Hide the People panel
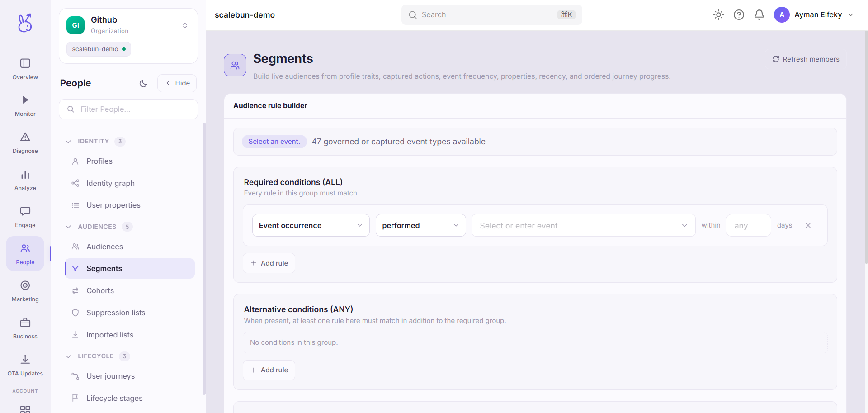 [177, 83]
